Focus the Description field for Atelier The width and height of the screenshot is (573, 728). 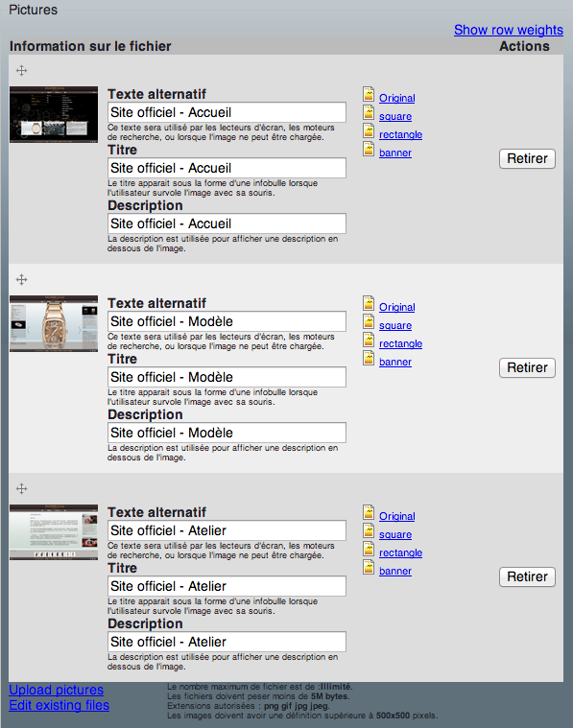[227, 642]
